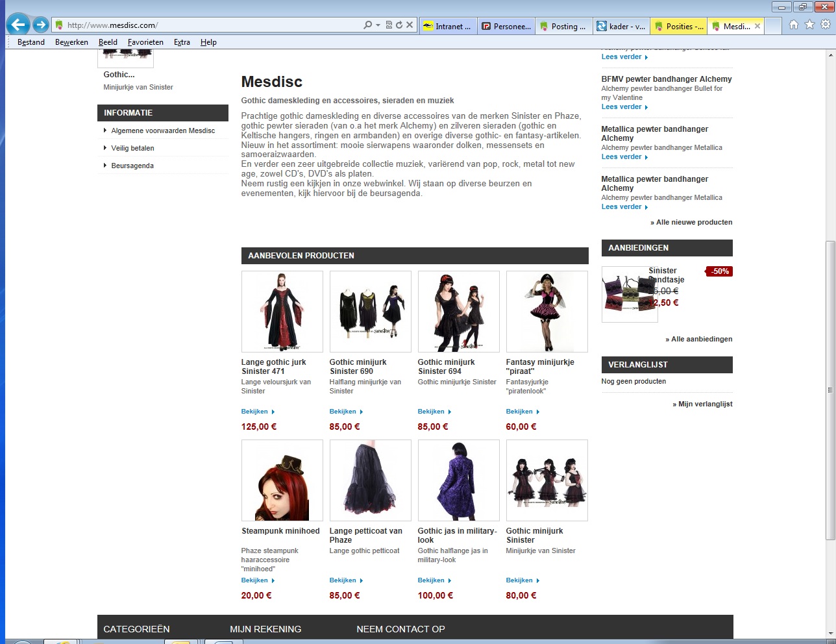Click Bekijken for Lange petticoat van Phaze

pos(346,580)
